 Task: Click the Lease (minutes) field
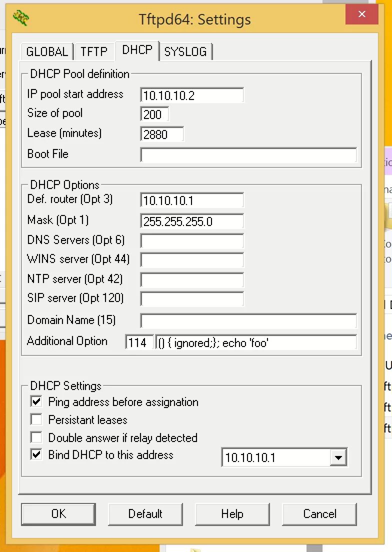click(162, 134)
